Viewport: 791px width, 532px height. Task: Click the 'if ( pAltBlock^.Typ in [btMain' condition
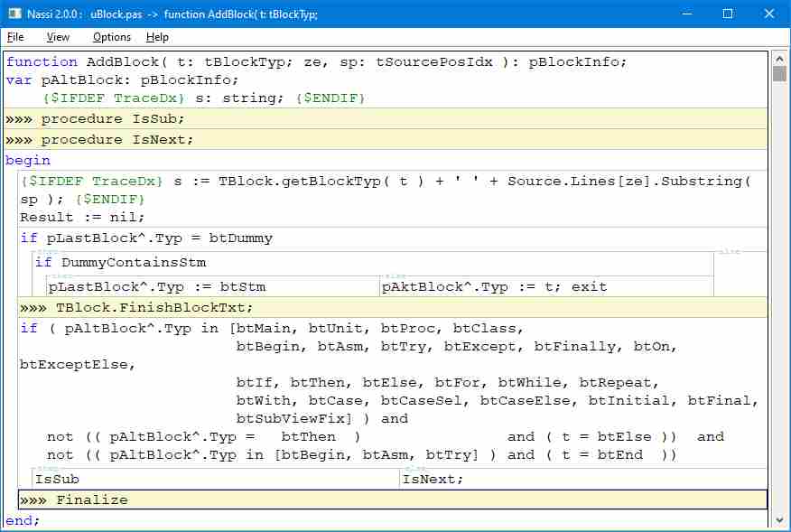(x=272, y=329)
